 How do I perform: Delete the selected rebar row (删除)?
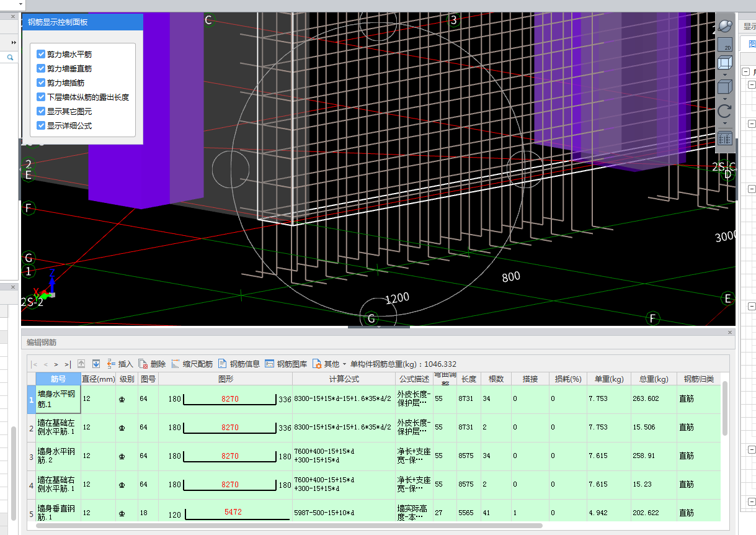pyautogui.click(x=152, y=364)
